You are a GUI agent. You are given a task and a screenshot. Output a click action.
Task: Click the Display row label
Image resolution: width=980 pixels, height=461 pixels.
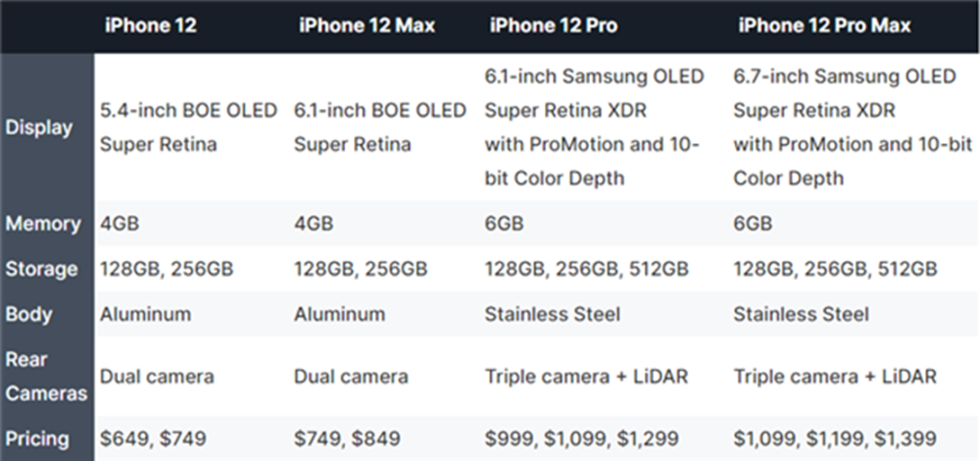(x=38, y=128)
